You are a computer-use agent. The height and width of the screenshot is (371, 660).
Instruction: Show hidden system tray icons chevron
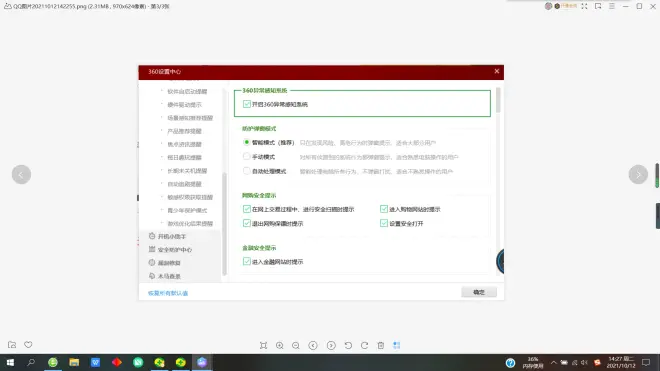[554, 363]
